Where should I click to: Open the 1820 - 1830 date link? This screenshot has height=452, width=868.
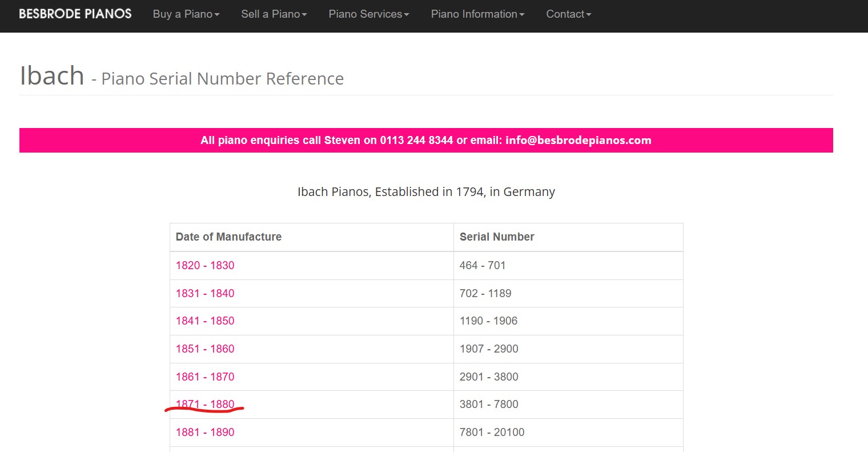coord(205,265)
